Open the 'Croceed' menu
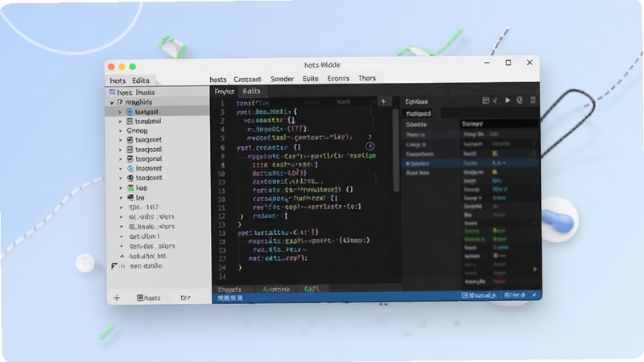The image size is (644, 362). [247, 79]
